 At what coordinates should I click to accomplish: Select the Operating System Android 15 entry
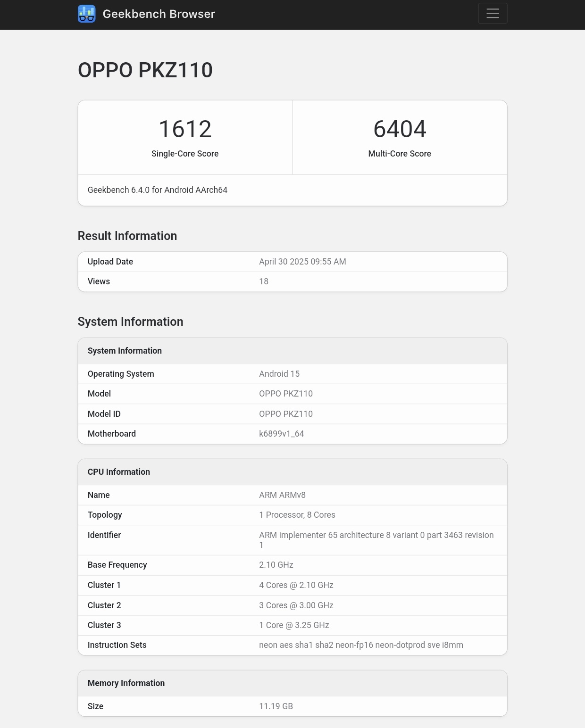[292, 373]
